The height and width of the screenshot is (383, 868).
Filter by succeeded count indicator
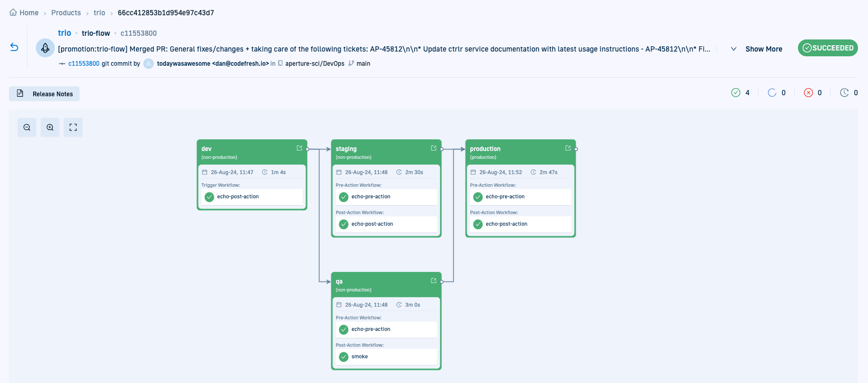tap(740, 93)
